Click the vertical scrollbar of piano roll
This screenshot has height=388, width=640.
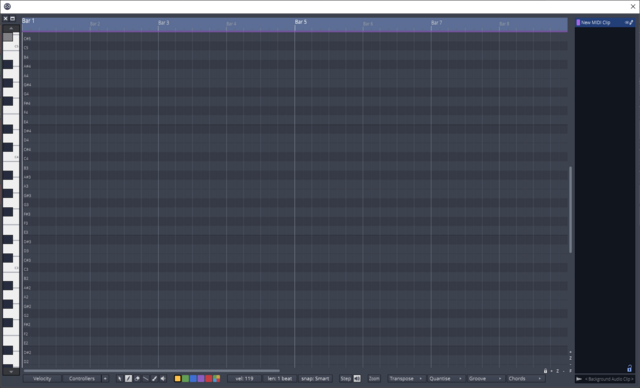click(x=570, y=210)
